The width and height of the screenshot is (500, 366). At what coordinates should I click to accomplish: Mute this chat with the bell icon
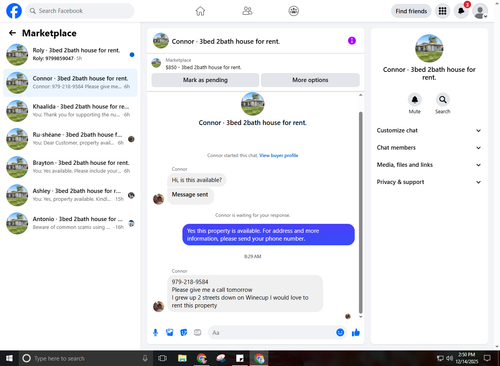click(x=415, y=99)
